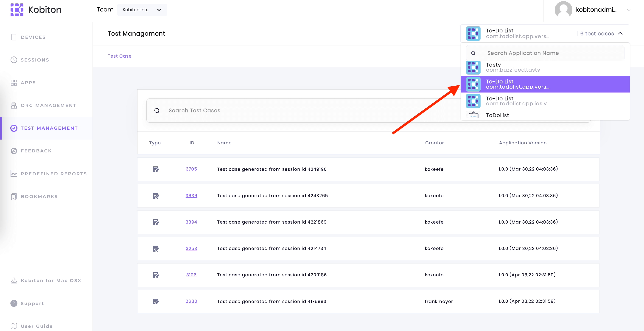644x331 pixels.
Task: Open test case ID 3394 link
Action: point(191,222)
